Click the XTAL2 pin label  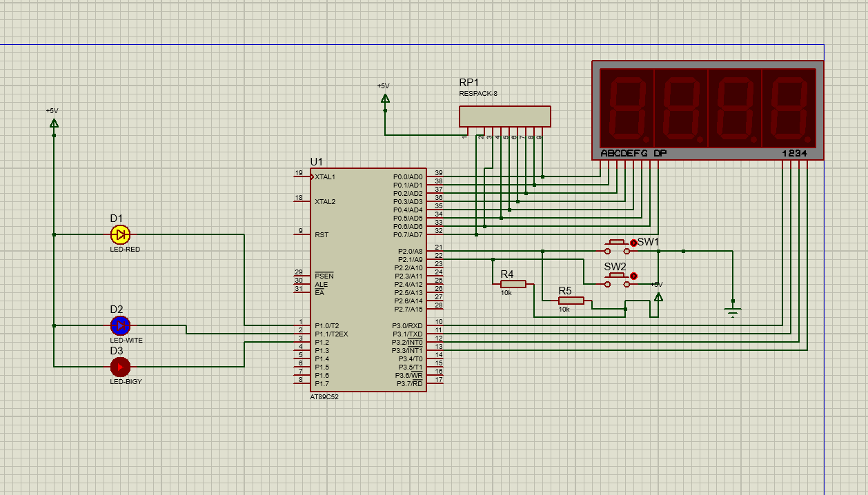[325, 202]
